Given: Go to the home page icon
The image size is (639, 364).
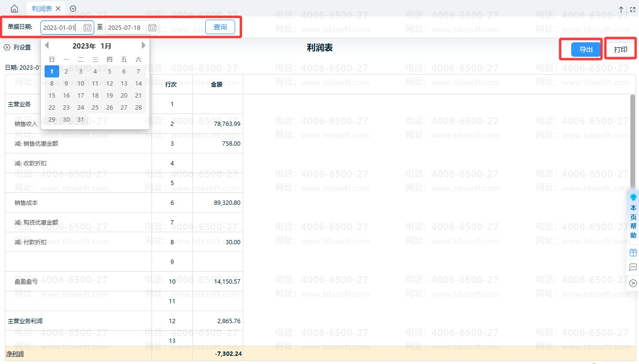Looking at the screenshot, I should pyautogui.click(x=14, y=9).
